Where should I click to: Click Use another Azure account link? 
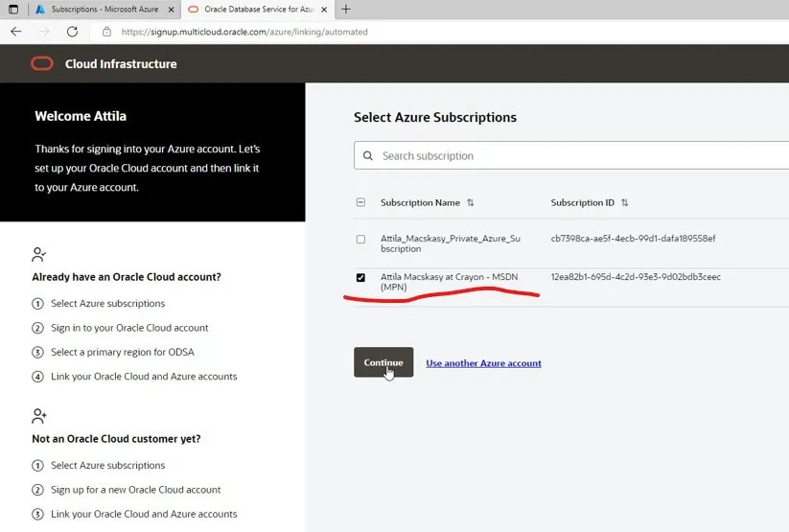coord(483,363)
